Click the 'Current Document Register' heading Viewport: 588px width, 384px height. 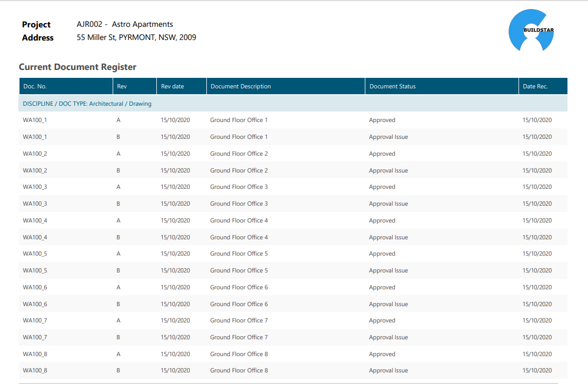click(x=77, y=67)
